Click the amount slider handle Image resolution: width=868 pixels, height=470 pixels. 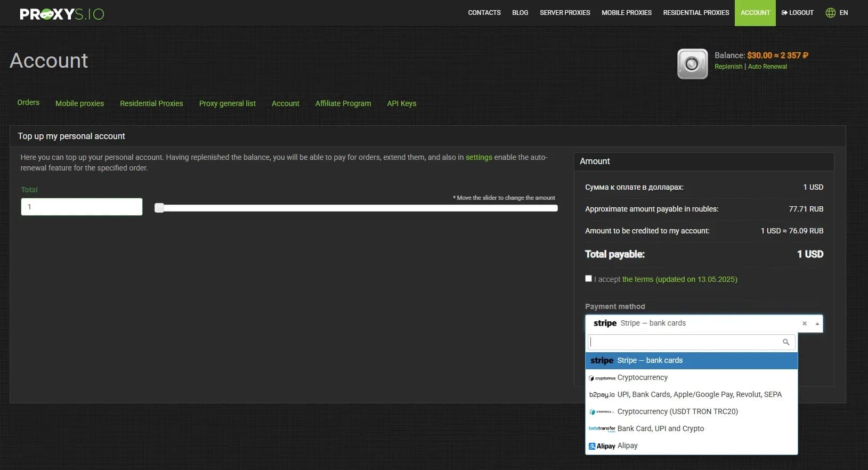[159, 208]
